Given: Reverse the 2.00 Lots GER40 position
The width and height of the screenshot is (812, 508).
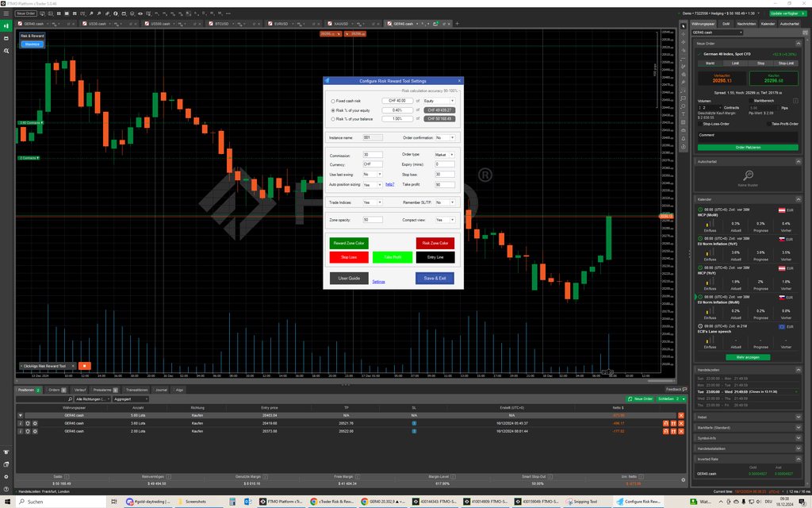Looking at the screenshot, I should [x=666, y=431].
